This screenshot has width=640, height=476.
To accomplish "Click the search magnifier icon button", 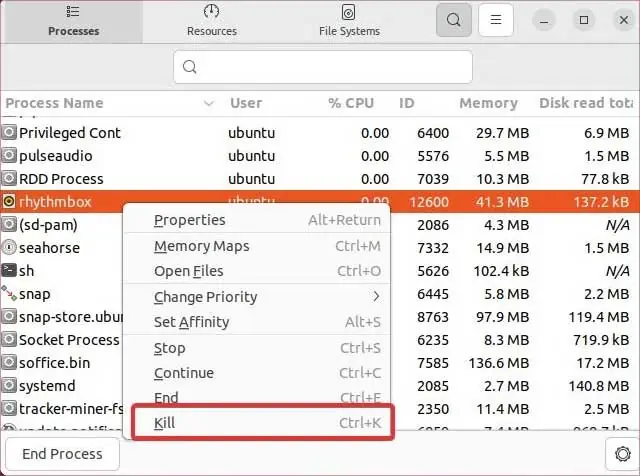I will (x=454, y=20).
